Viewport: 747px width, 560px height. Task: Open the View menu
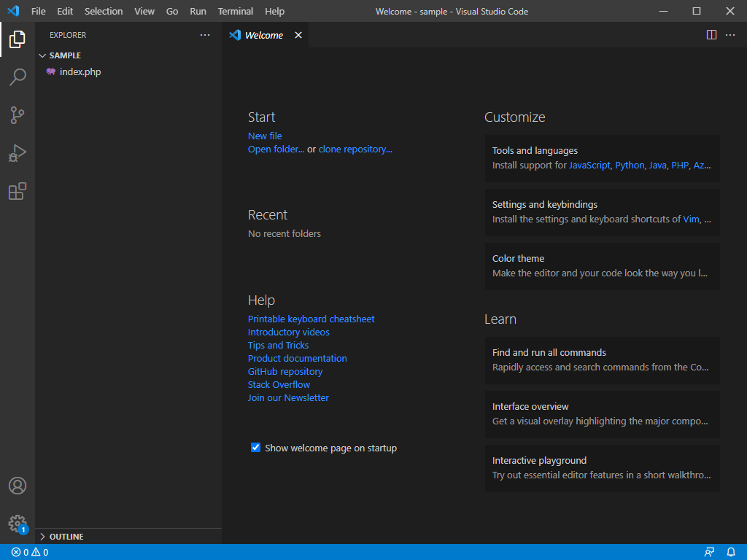pos(144,12)
